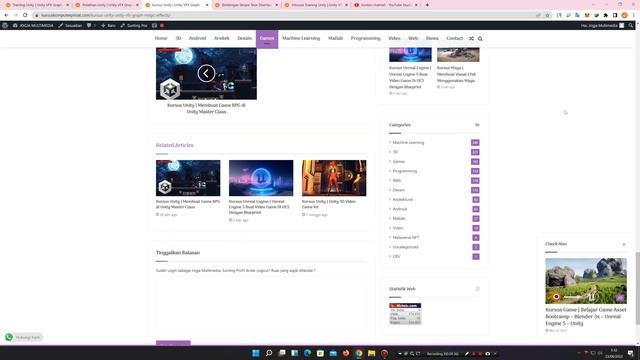The image size is (640, 360).
Task: Open related article Kursus Unreal Engine 5 title
Action: [259, 207]
